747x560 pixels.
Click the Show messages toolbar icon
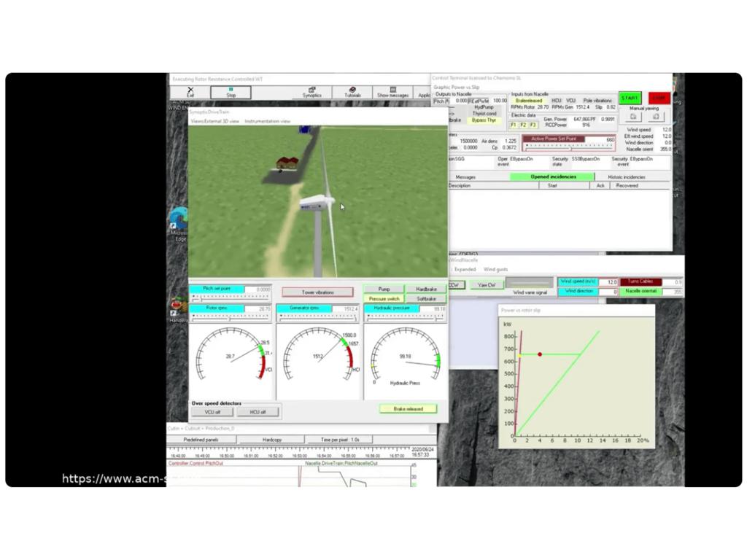pyautogui.click(x=393, y=92)
